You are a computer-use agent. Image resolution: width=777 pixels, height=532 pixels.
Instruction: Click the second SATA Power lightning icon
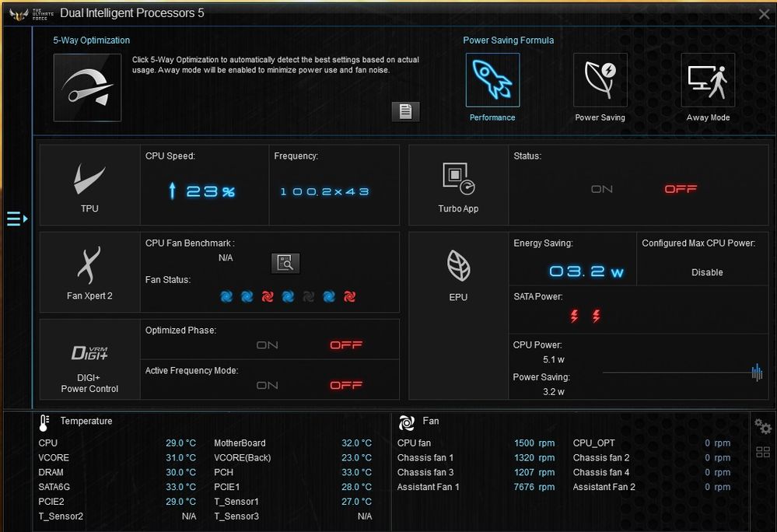[596, 316]
